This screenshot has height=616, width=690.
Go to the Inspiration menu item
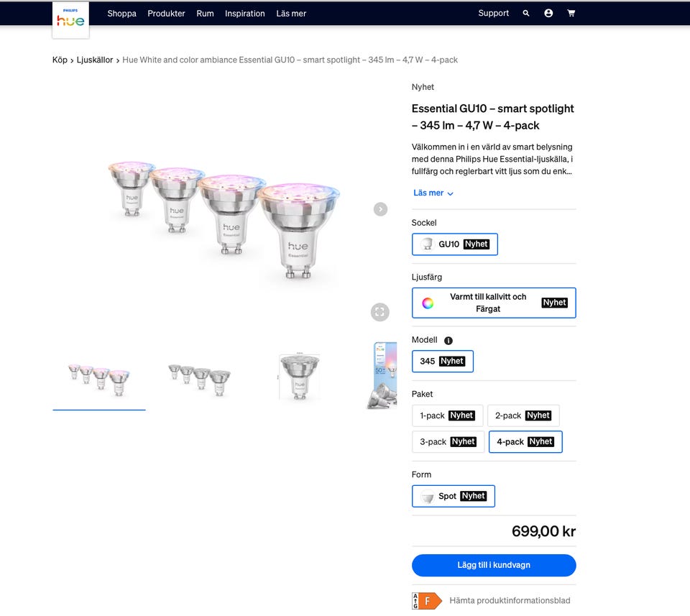[244, 14]
